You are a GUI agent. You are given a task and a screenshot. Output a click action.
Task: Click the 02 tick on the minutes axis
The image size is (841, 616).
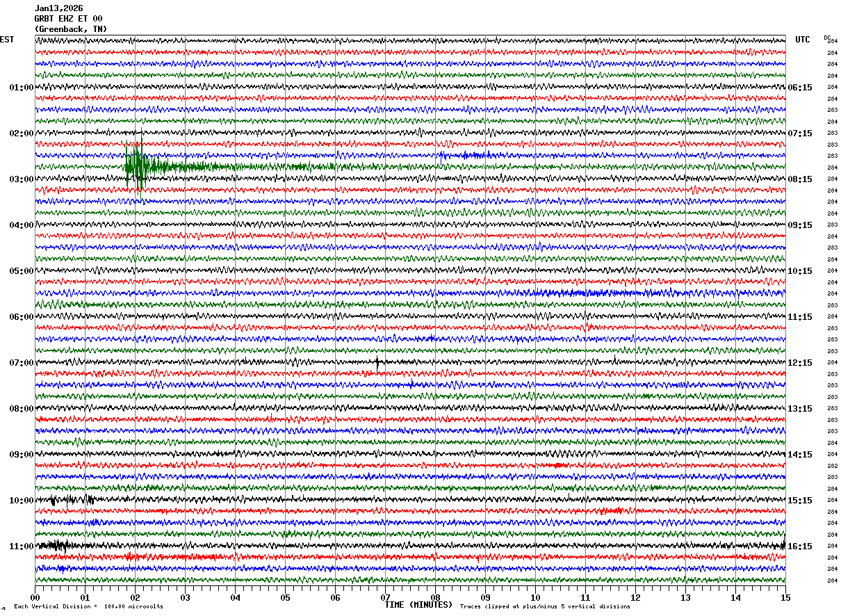(x=135, y=597)
